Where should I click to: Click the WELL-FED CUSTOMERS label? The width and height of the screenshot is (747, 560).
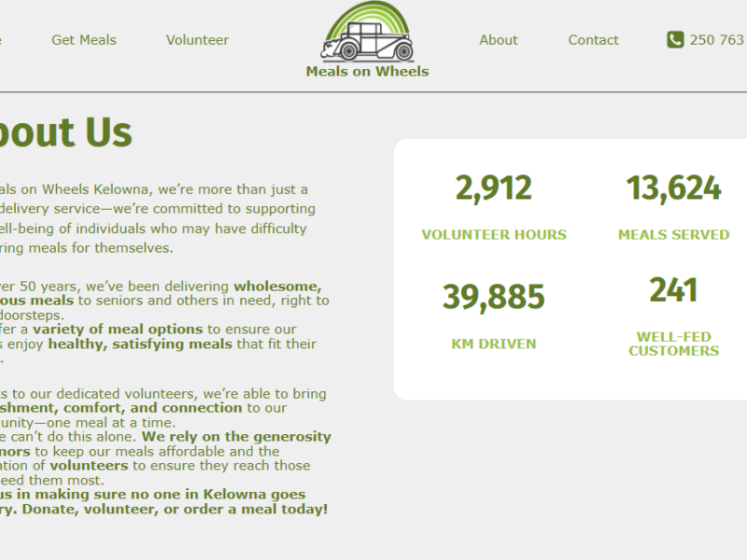pyautogui.click(x=673, y=343)
